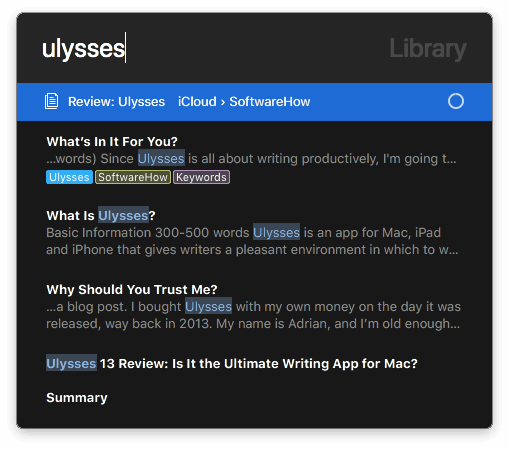Open the "What's In It For You?" heading
Image resolution: width=509 pixels, height=449 pixels.
tap(112, 142)
